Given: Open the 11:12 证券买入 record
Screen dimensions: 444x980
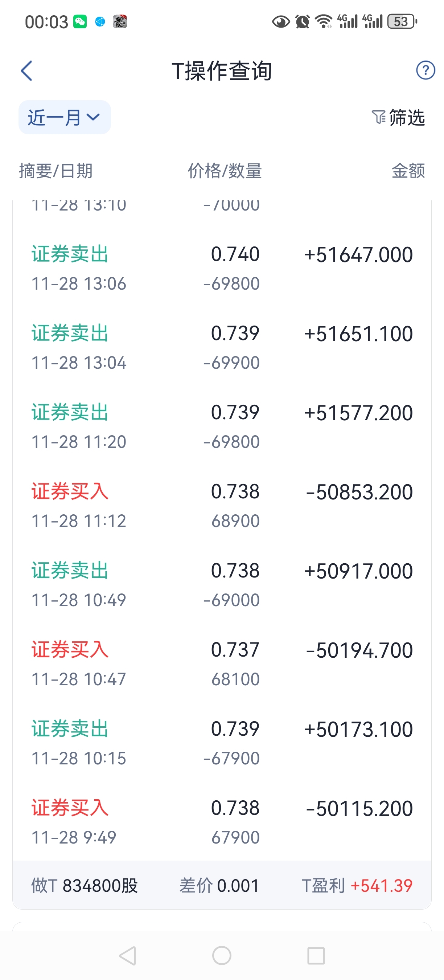Looking at the screenshot, I should pos(222,506).
